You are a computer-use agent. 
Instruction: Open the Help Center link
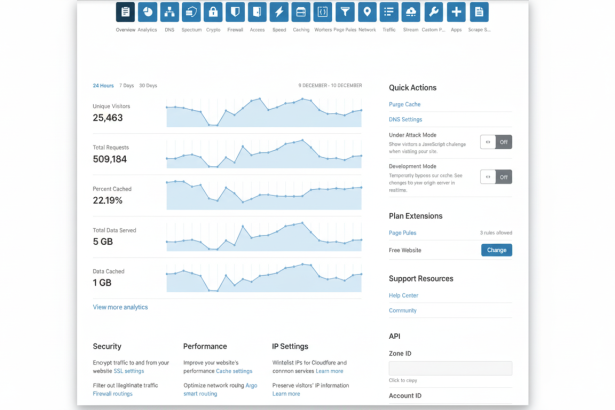point(403,295)
